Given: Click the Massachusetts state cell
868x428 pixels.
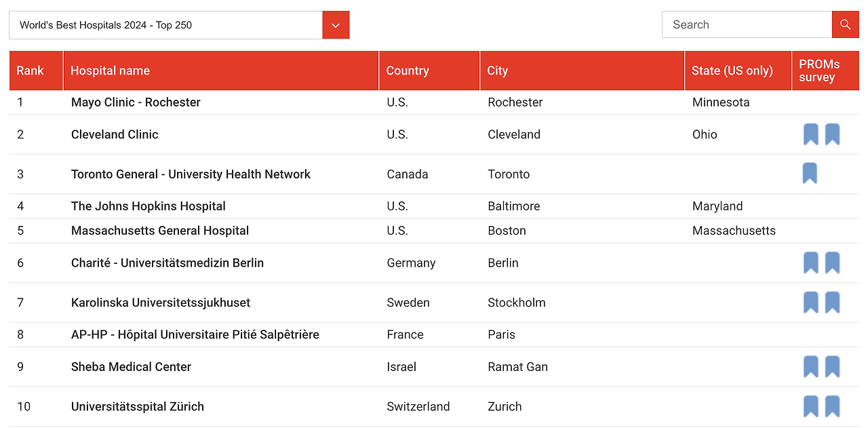Looking at the screenshot, I should [734, 231].
